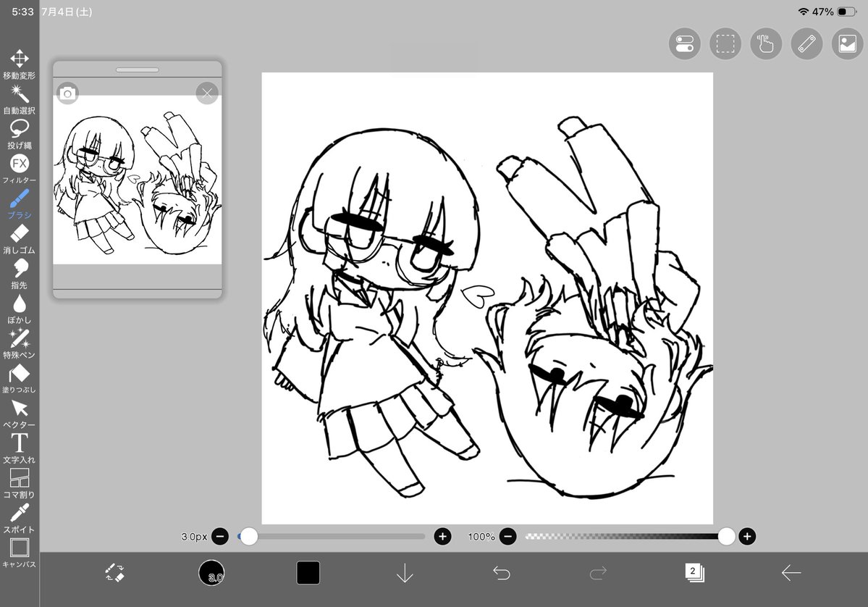Screen dimensions: 868x607
Task: Select the Eraser (消しゴム) tool
Action: tap(20, 239)
